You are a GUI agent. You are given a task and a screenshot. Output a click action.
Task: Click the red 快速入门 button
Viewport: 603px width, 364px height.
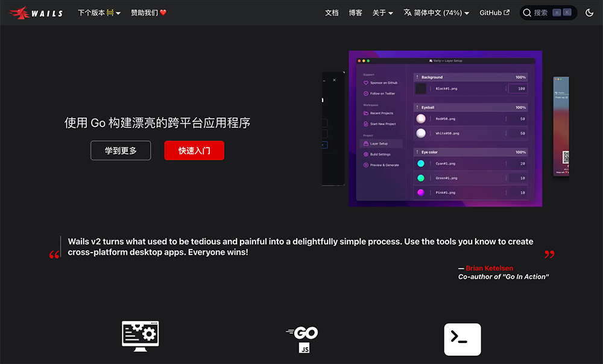coord(194,150)
